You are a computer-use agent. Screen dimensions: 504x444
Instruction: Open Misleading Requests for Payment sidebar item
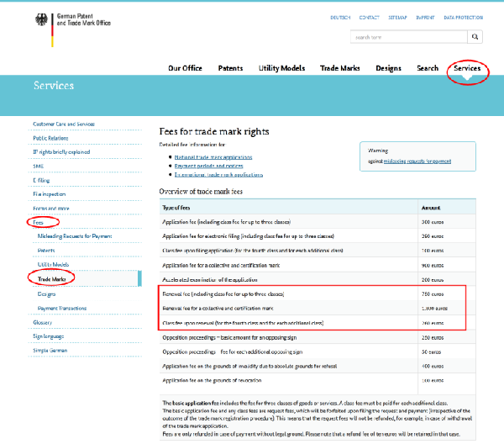pos(73,236)
